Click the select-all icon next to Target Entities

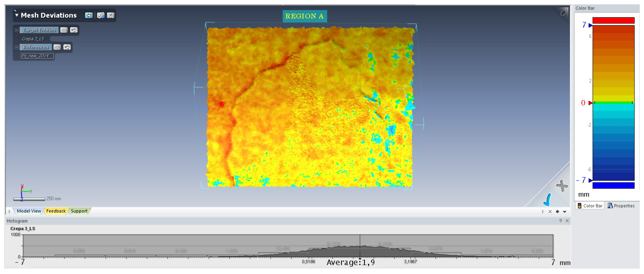point(64,30)
